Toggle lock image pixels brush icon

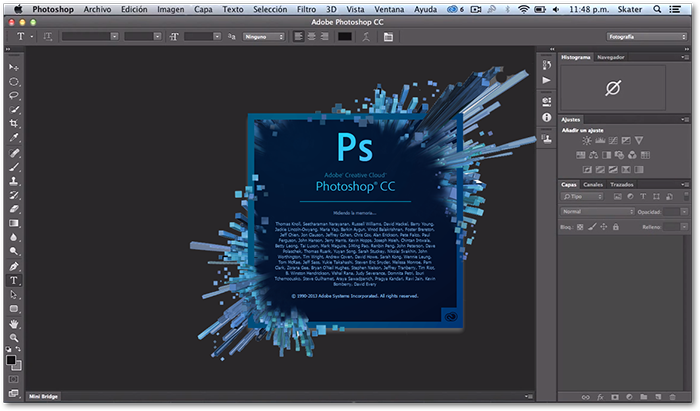pyautogui.click(x=592, y=227)
